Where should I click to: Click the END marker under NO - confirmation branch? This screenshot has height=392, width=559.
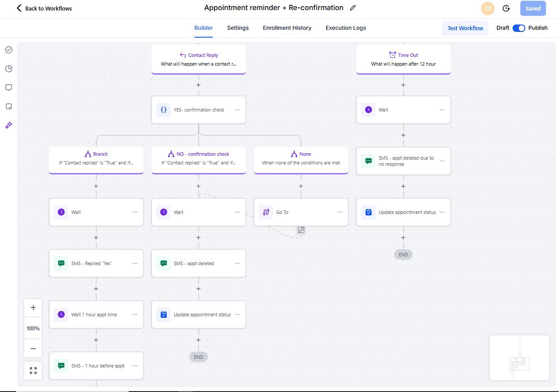(198, 357)
